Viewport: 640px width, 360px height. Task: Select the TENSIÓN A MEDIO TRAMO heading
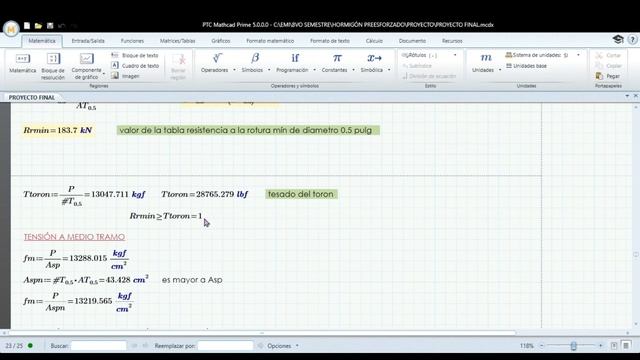74,237
